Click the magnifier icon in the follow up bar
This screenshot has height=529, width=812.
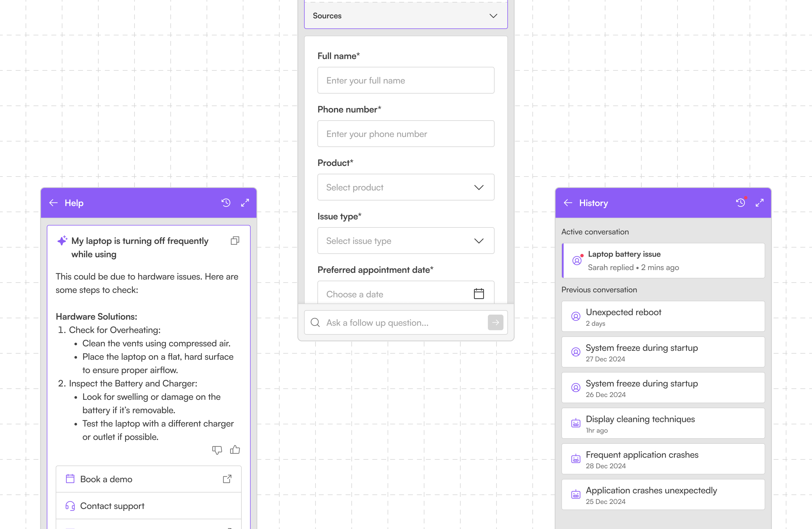click(315, 323)
